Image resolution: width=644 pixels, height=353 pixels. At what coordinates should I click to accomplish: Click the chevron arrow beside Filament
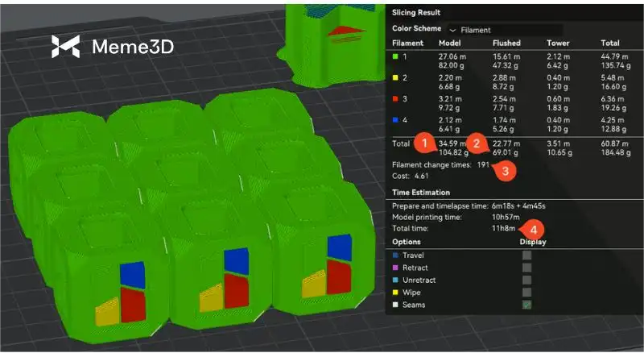[x=452, y=30]
